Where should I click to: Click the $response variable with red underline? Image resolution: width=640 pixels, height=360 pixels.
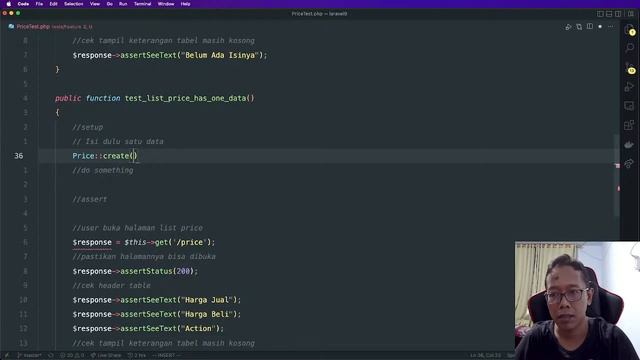point(92,242)
